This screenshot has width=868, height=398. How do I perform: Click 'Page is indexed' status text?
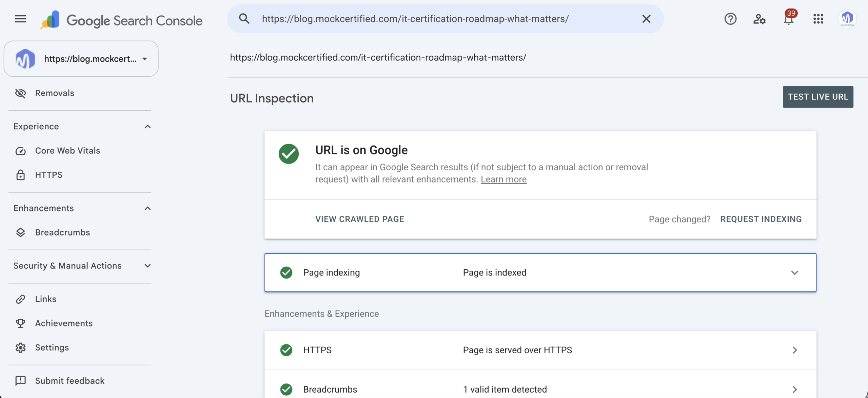pos(494,272)
